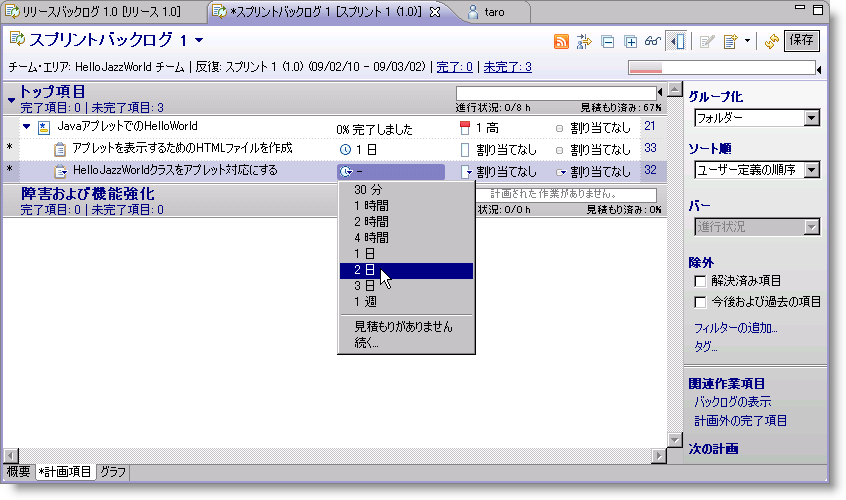Image resolution: width=846 pixels, height=500 pixels.
Task: Click priority icon in アプレットを表示する row
Action: point(465,149)
